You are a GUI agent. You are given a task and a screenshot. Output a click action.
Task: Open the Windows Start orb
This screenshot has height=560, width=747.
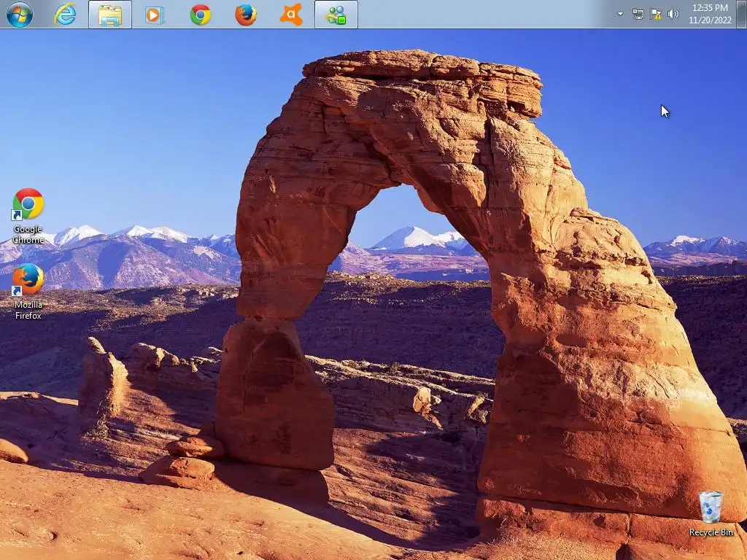(20, 15)
